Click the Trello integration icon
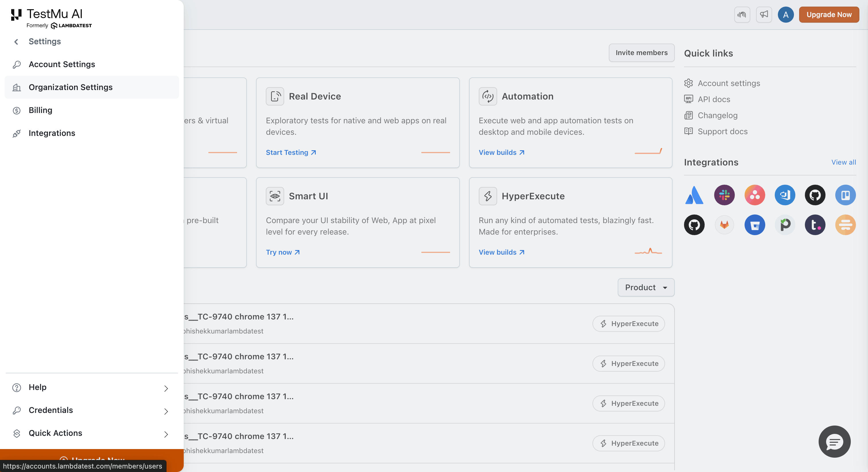868x472 pixels. [x=845, y=195]
